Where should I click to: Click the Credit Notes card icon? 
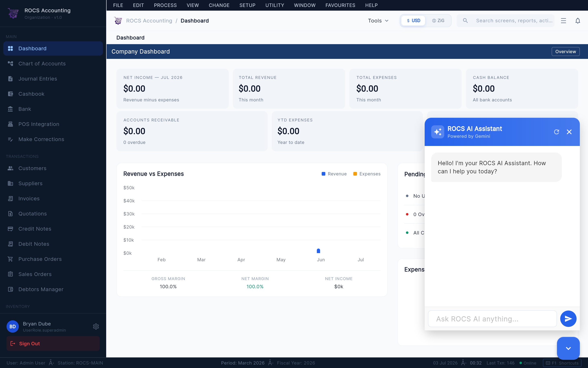coord(10,229)
